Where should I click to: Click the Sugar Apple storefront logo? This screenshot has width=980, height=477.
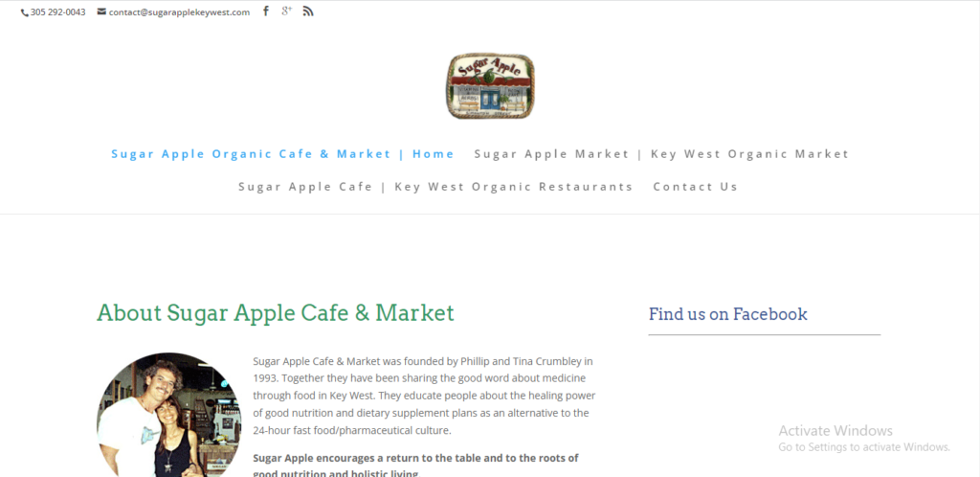coord(490,85)
